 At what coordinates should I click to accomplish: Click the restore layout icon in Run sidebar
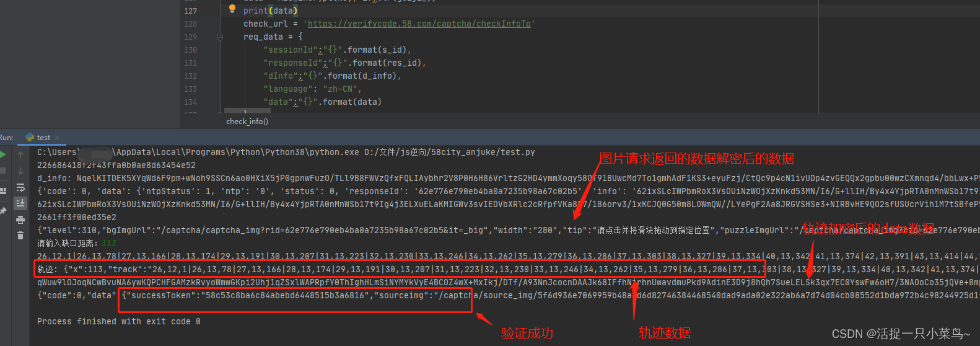point(2,190)
